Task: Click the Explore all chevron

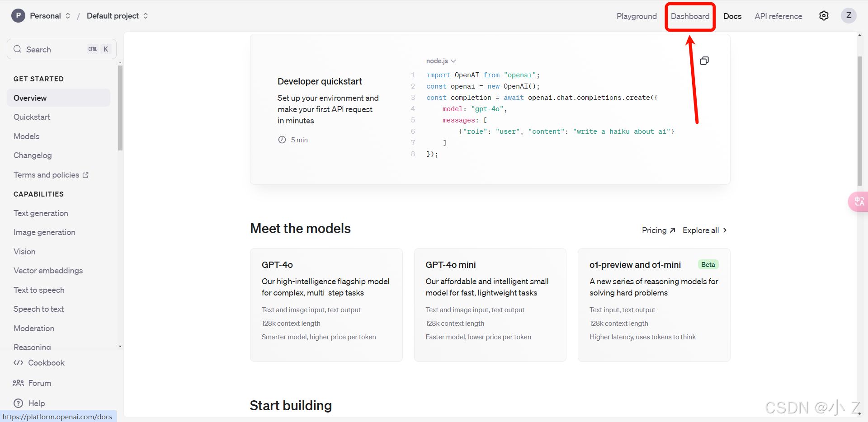Action: tap(725, 230)
